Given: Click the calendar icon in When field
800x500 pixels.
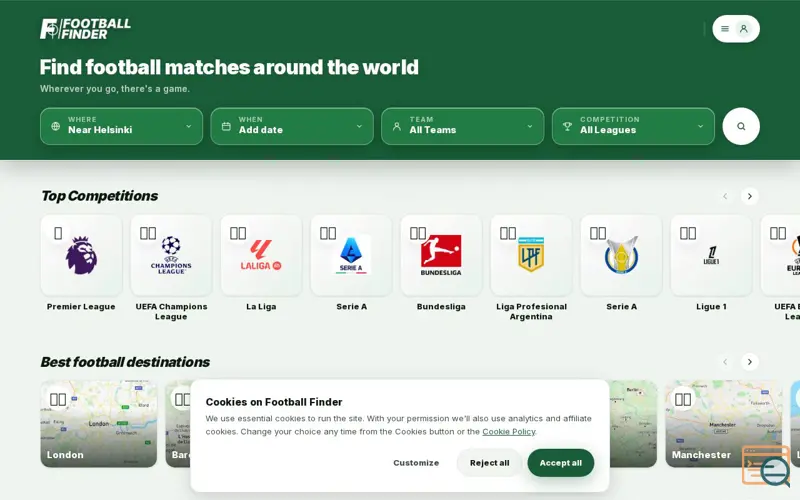Looking at the screenshot, I should click(226, 126).
